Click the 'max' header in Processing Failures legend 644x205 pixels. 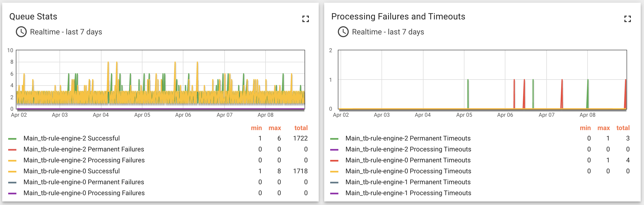[604, 128]
